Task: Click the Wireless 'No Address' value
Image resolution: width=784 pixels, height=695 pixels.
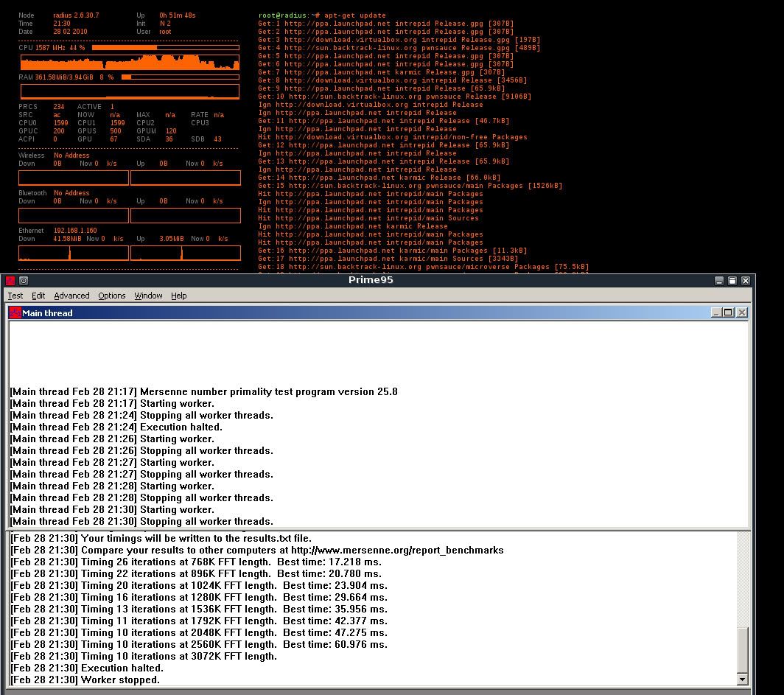Action: [71, 156]
